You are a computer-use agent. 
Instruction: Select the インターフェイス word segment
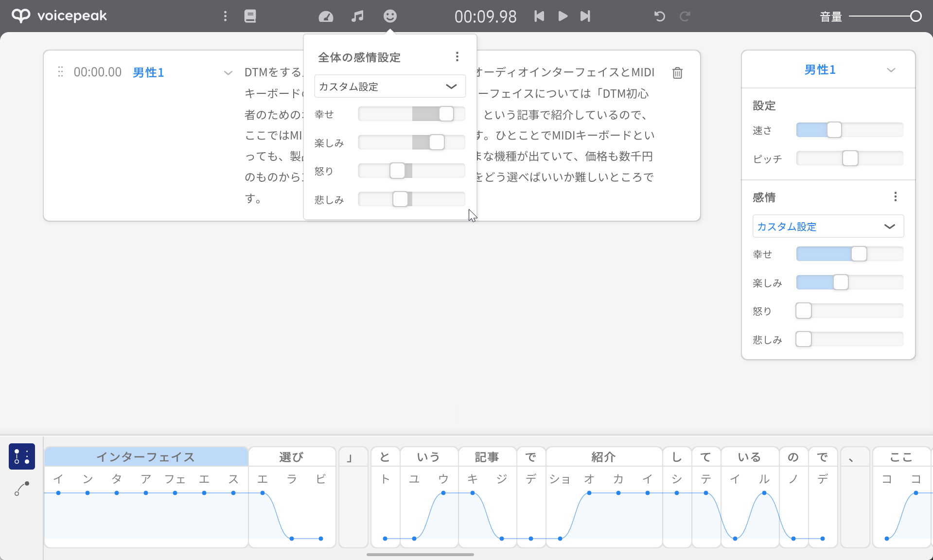tap(146, 457)
